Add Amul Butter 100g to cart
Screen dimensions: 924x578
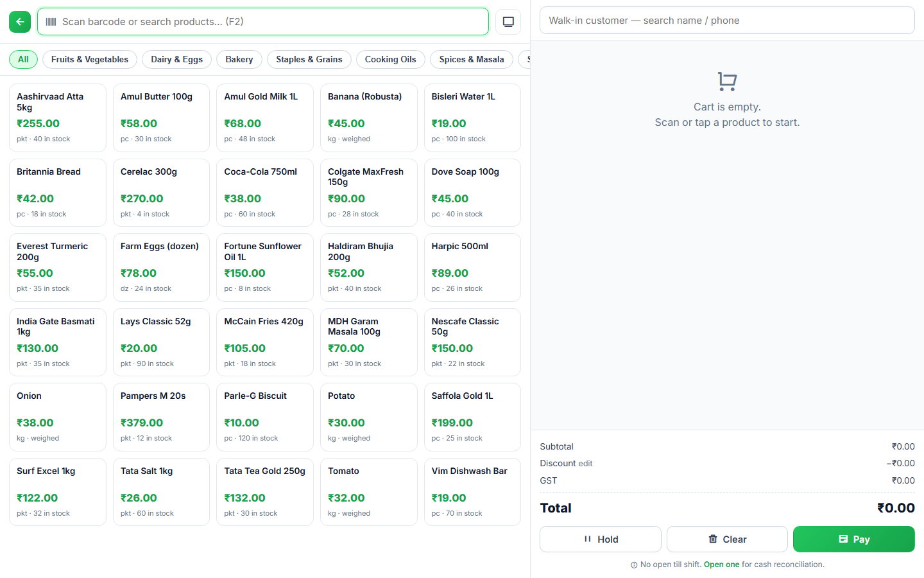[x=161, y=118]
